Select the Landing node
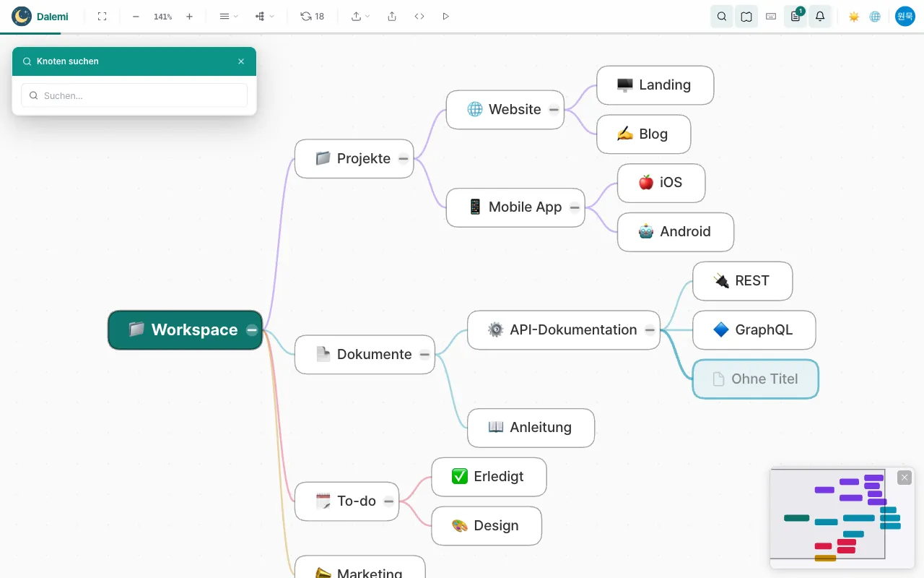 (655, 85)
